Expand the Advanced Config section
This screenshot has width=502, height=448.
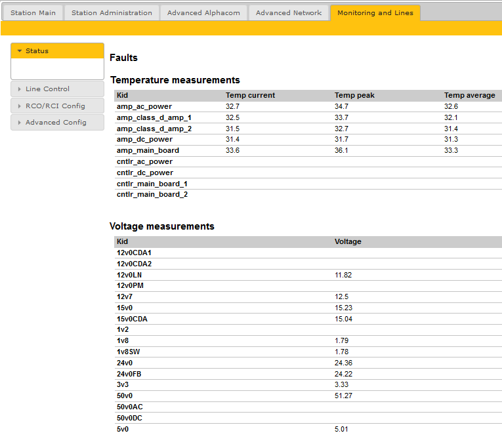[57, 123]
